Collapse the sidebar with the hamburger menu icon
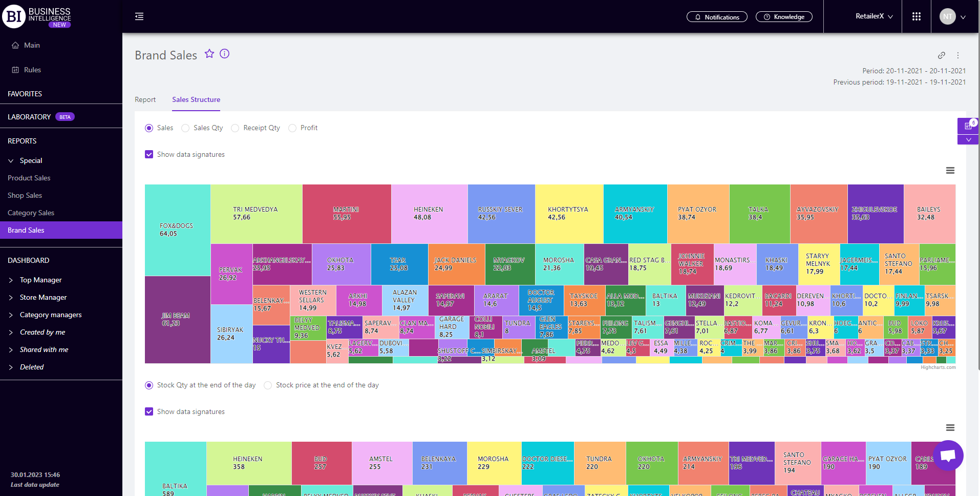Screen dimensions: 980x496 click(139, 16)
